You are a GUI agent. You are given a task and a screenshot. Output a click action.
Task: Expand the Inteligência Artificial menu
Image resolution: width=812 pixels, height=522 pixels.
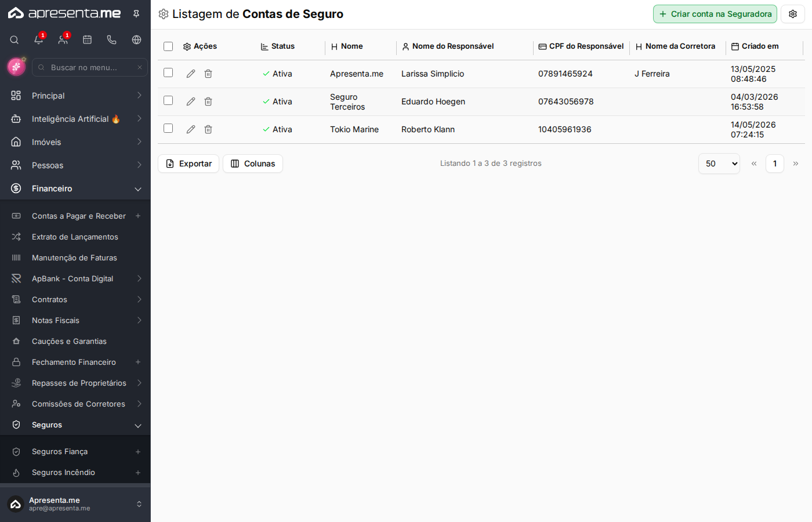[75, 119]
